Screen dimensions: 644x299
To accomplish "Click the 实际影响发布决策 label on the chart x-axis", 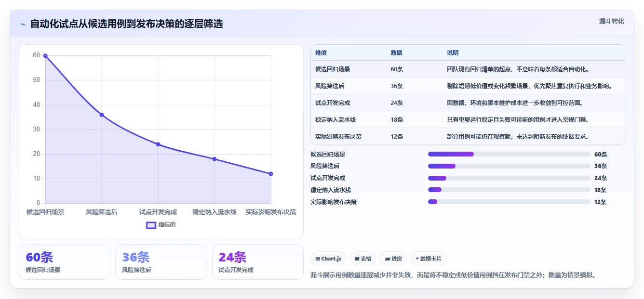I will 271,212.
